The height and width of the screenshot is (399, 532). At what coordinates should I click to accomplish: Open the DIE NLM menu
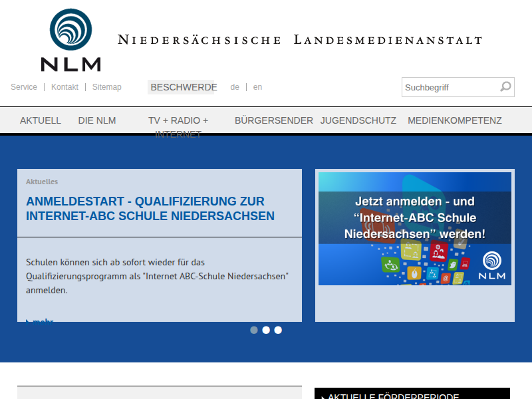(x=97, y=120)
